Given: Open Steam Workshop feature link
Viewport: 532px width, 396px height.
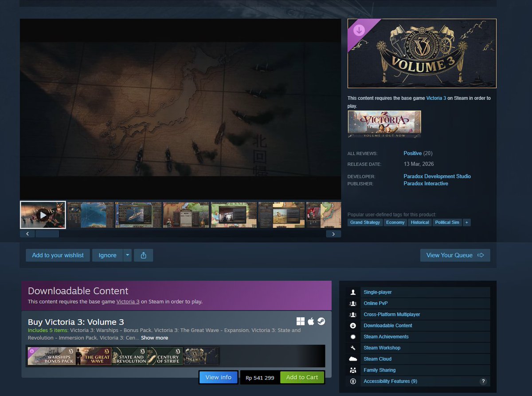Looking at the screenshot, I should pos(382,348).
